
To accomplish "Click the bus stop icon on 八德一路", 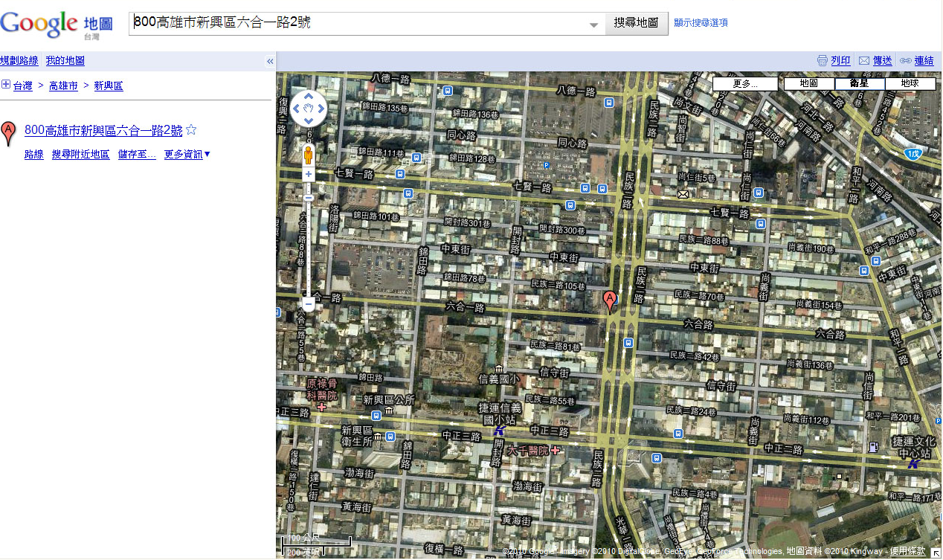I will coord(447,91).
